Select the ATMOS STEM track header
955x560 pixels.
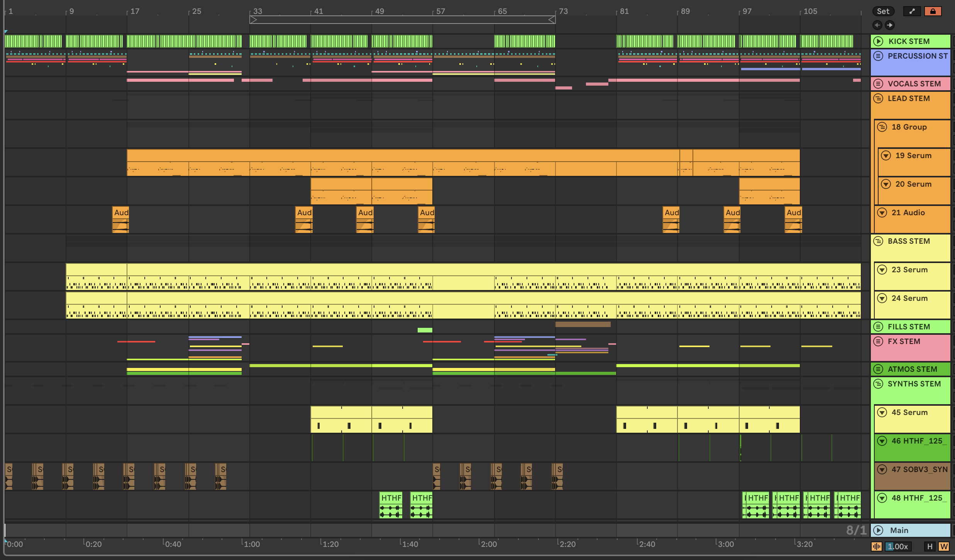tap(911, 369)
